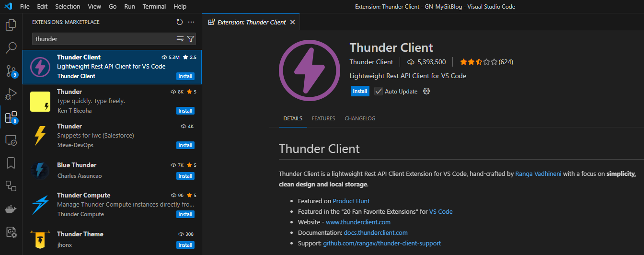This screenshot has width=644, height=255.
Task: Click the Thunder Compute extension icon
Action: pos(40,205)
